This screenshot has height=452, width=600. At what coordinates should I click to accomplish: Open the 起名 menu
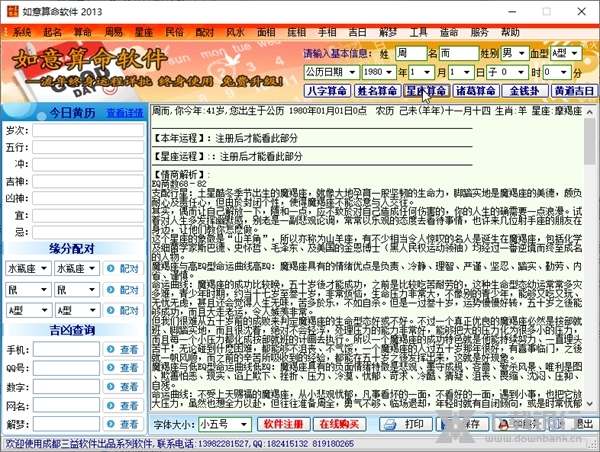[52, 33]
